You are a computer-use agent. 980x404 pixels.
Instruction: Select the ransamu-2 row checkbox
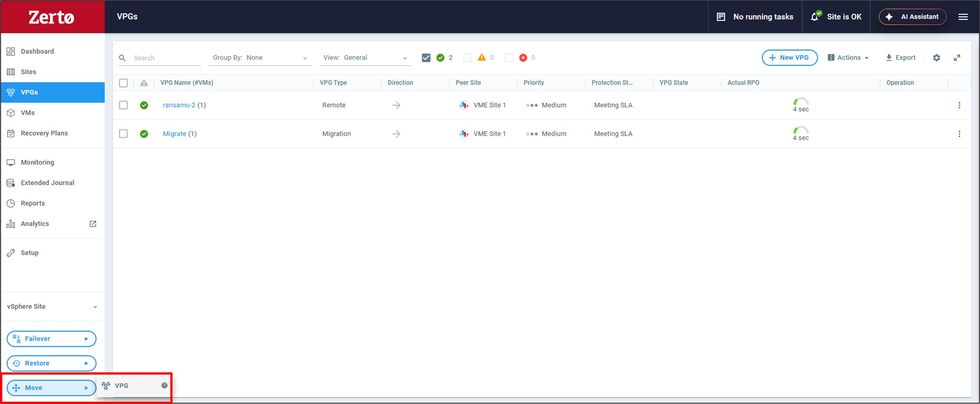pos(123,105)
